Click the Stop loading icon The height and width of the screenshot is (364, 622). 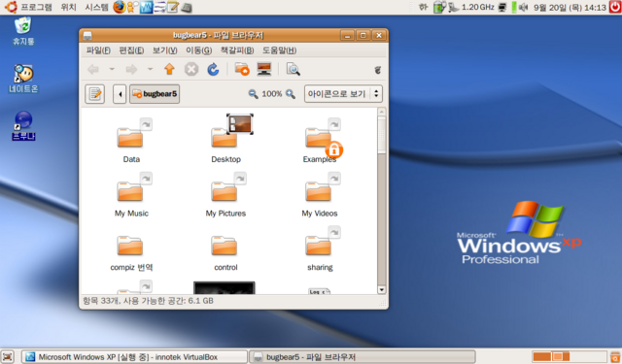[191, 69]
